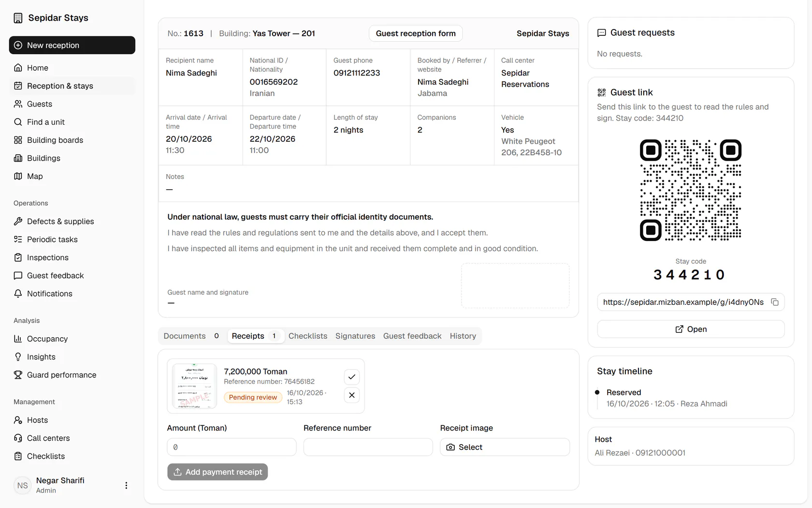Viewport: 812px width, 508px height.
Task: Click the Guest reception form button
Action: tap(416, 33)
